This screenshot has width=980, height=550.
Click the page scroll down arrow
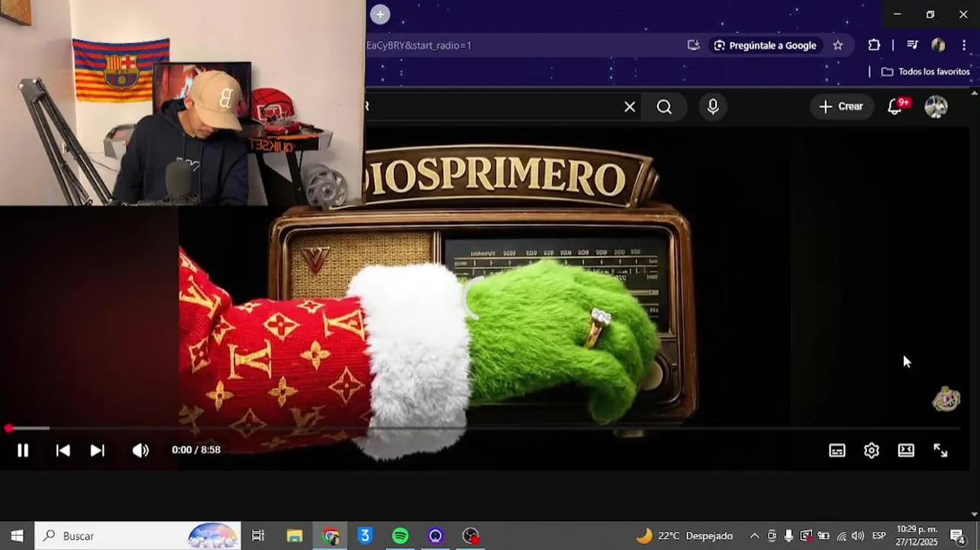coord(974,514)
